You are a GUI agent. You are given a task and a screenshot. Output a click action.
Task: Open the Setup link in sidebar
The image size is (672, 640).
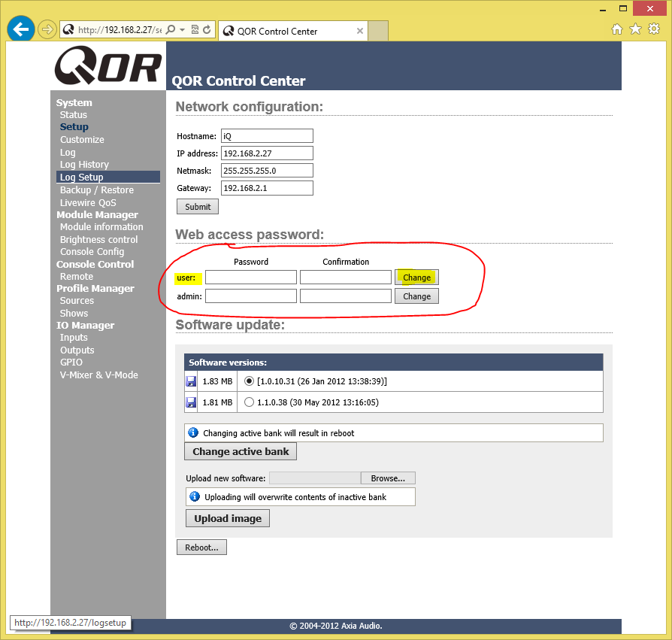point(74,127)
